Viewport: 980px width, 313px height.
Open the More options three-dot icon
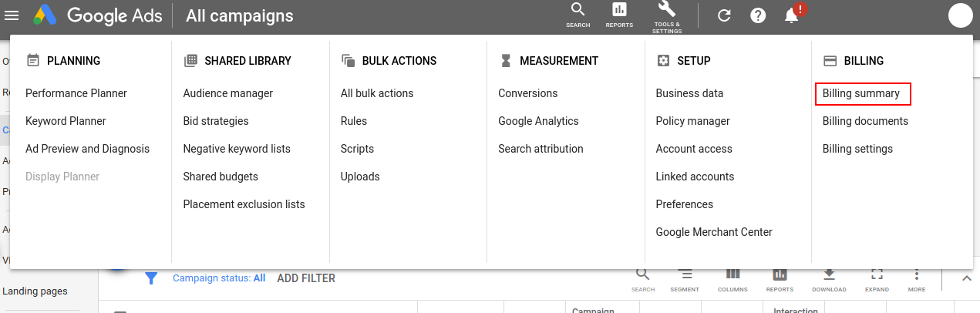click(917, 281)
